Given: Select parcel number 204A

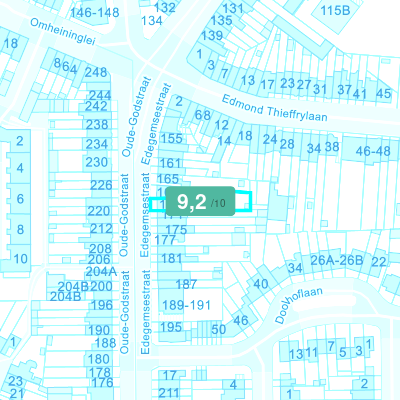Looking at the screenshot, I should pos(101,272).
